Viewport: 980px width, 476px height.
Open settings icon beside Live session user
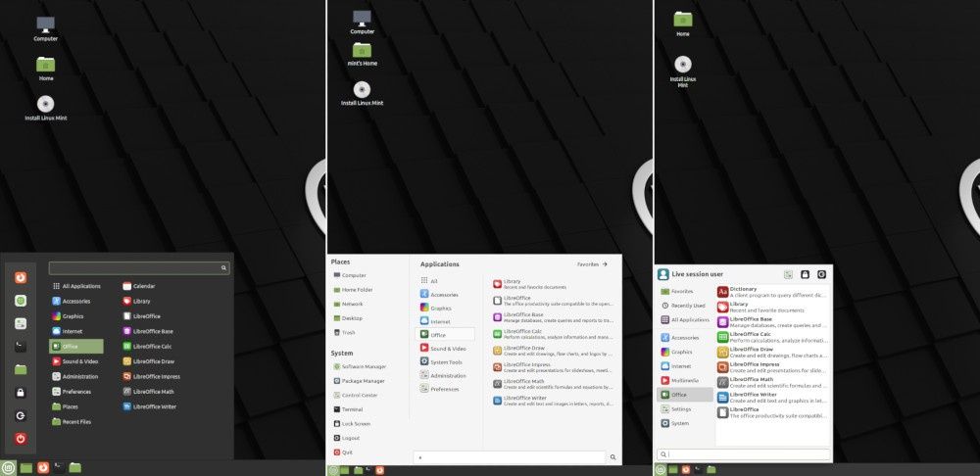pyautogui.click(x=789, y=274)
